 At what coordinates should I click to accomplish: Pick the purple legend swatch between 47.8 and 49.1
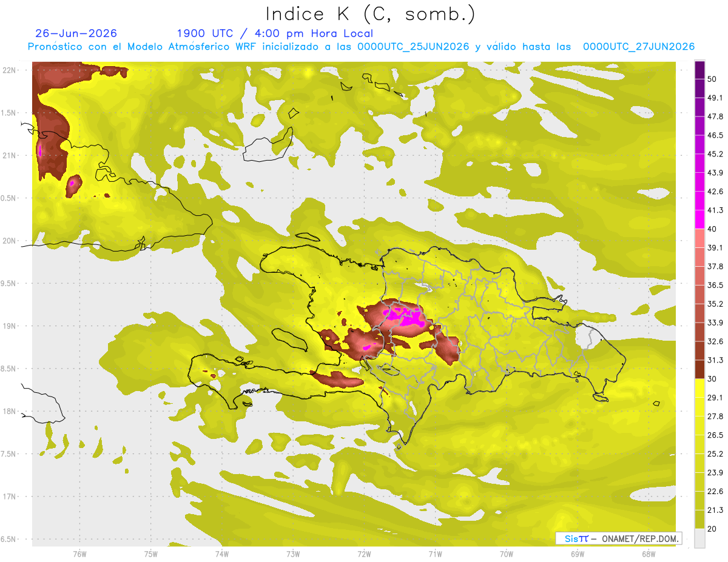click(699, 107)
